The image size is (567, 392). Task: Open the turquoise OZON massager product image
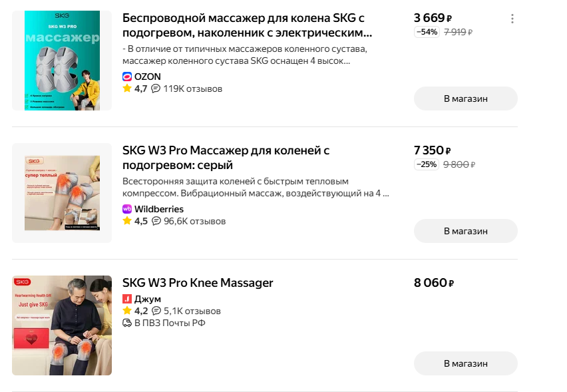click(62, 61)
